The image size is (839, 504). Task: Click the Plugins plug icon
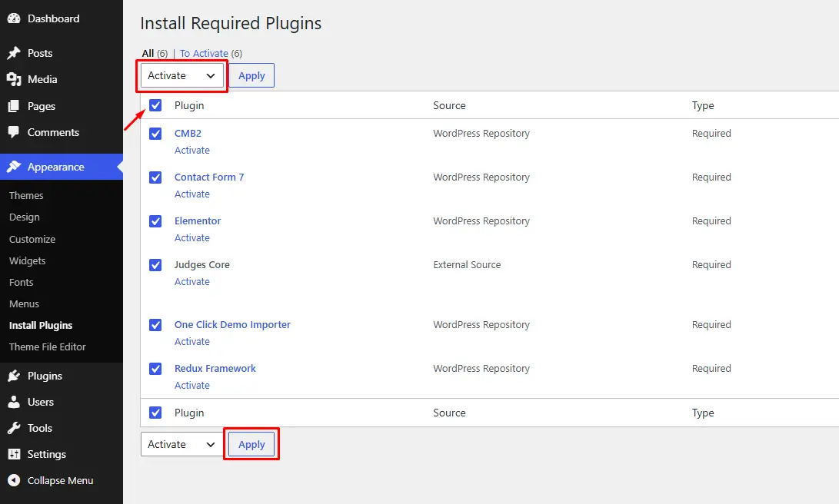coord(14,376)
